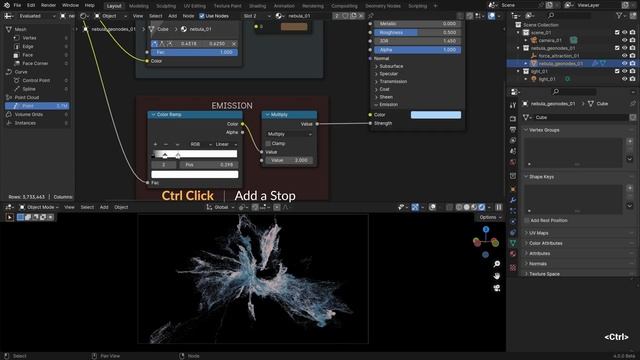Click the Color Ramp gradient bar
640x360 pixels.
point(194,154)
